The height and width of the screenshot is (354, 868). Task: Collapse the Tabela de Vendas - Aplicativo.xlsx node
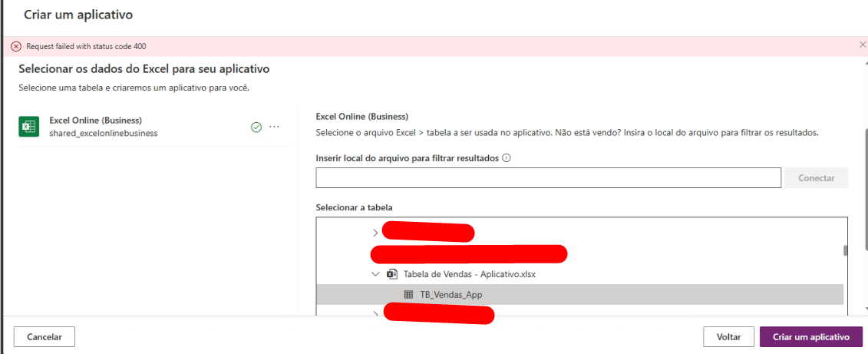click(x=376, y=274)
